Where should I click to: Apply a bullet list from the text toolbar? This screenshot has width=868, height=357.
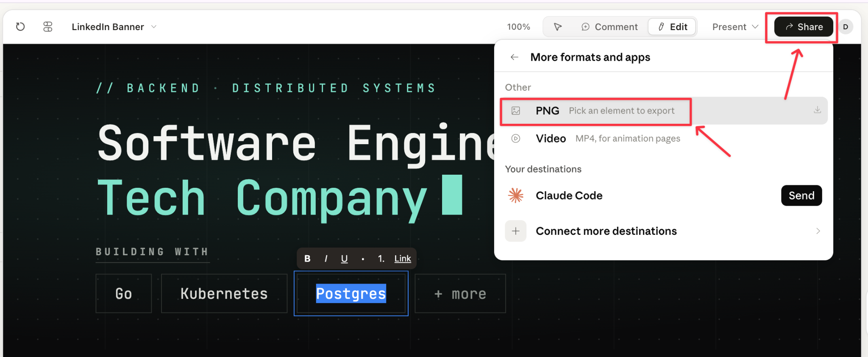tap(363, 259)
